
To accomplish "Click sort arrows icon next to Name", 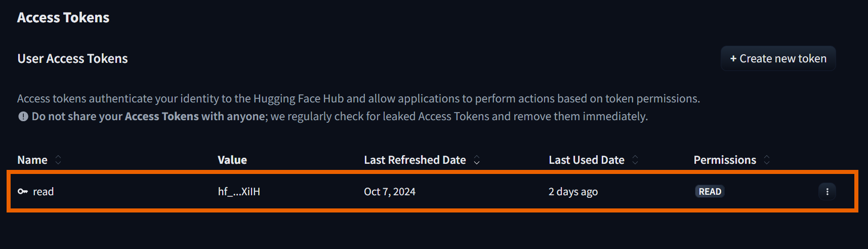I will click(58, 160).
